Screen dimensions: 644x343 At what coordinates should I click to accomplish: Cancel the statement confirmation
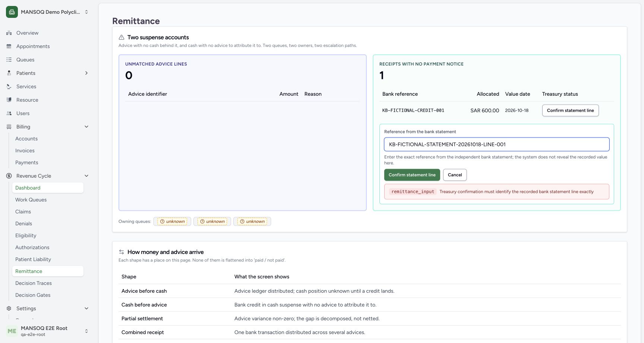455,175
